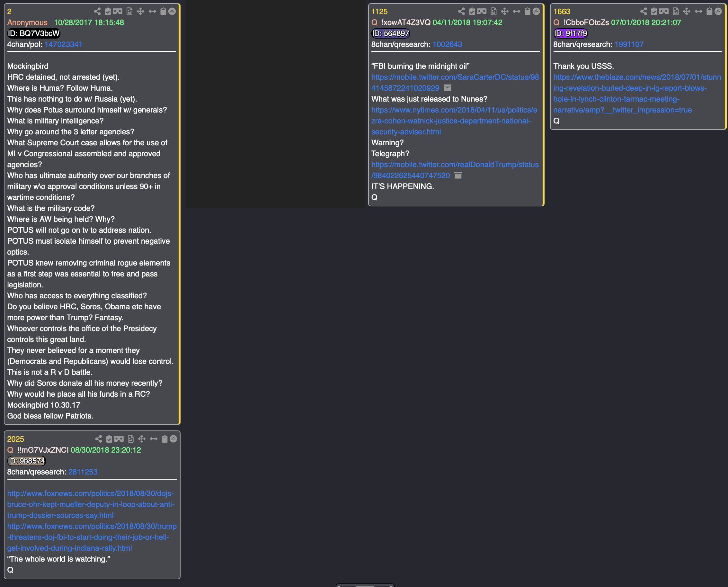Click the ID: 9b8574 badge

(26, 461)
